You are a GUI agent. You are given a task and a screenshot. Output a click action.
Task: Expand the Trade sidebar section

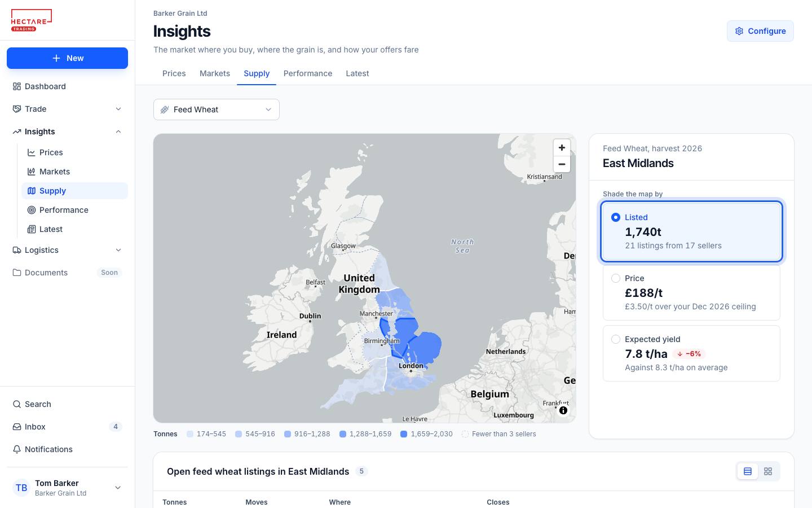(x=68, y=109)
